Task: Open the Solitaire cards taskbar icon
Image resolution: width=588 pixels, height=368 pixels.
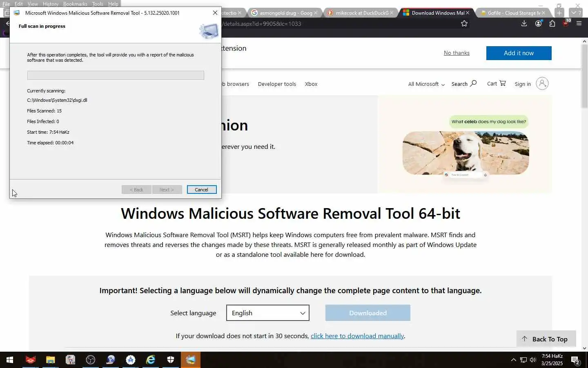Action: click(70, 360)
